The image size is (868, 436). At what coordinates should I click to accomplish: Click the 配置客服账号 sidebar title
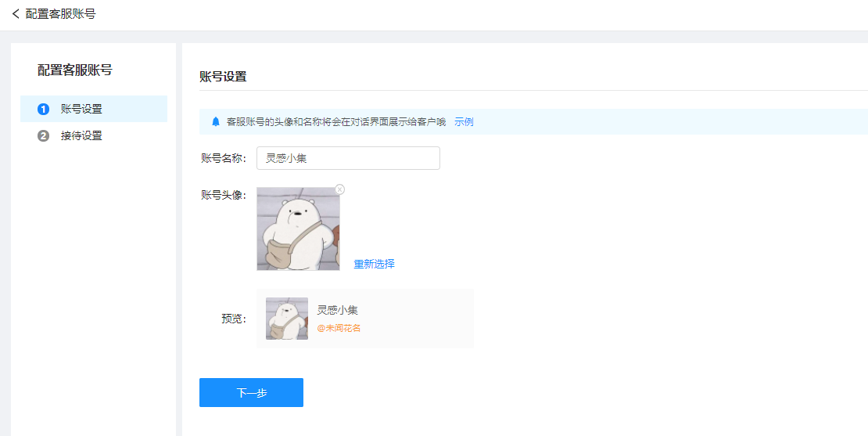75,70
